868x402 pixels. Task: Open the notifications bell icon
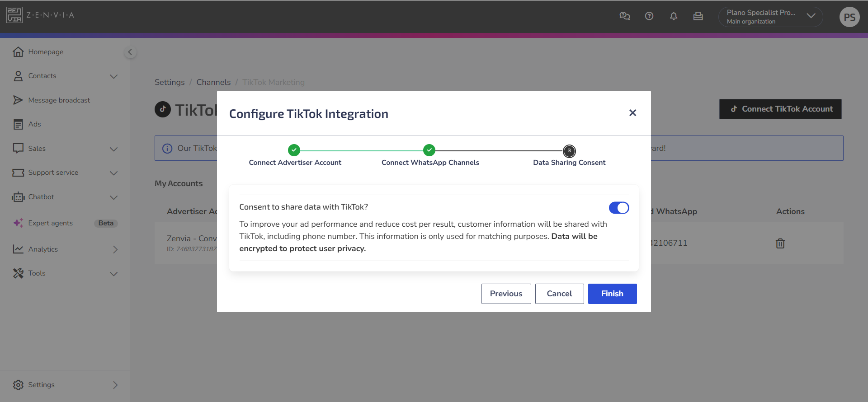point(674,16)
